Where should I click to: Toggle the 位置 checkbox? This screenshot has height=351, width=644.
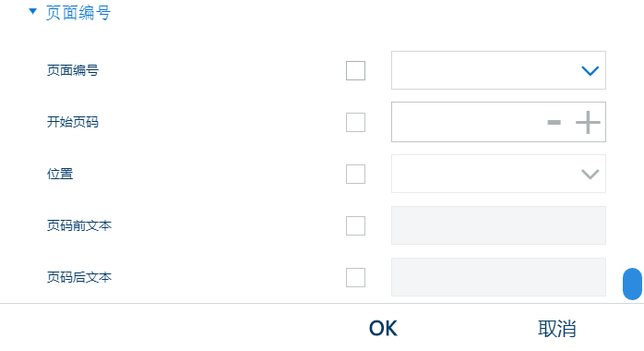tap(356, 175)
